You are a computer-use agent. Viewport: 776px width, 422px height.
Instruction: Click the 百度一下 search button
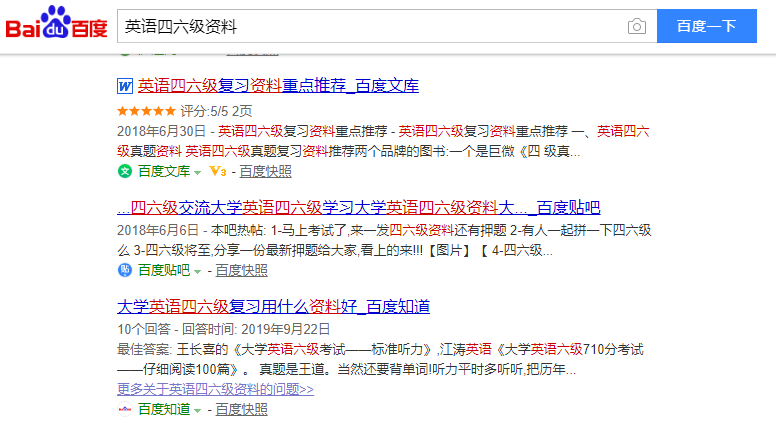pyautogui.click(x=707, y=26)
